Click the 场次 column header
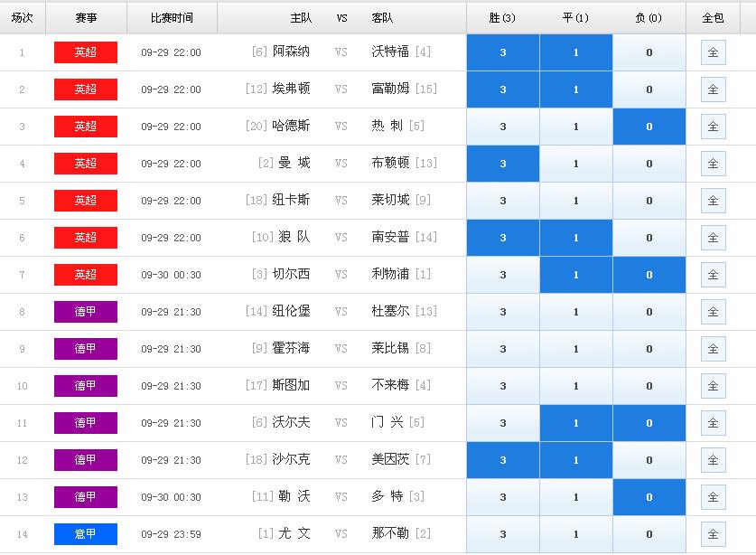This screenshot has width=756, height=555. pyautogui.click(x=23, y=18)
